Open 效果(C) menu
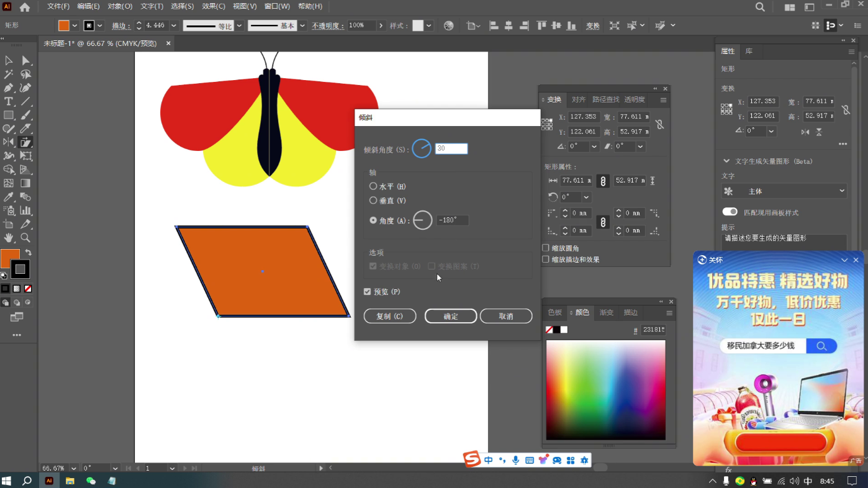Screen dimensions: 868x488 click(214, 6)
